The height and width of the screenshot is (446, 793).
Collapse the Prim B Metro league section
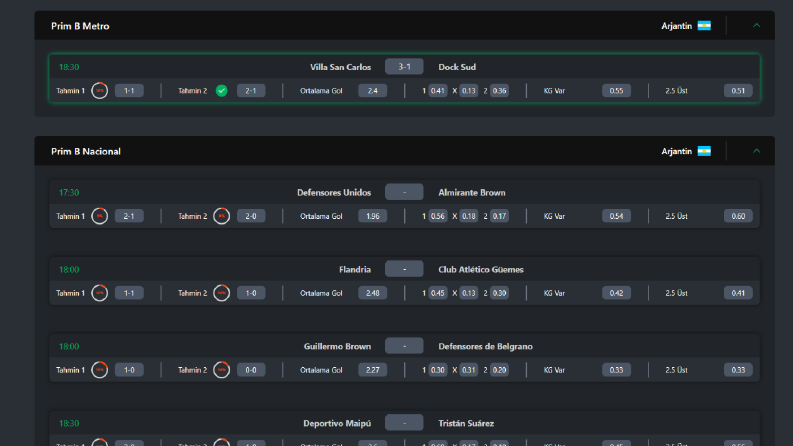click(x=756, y=25)
